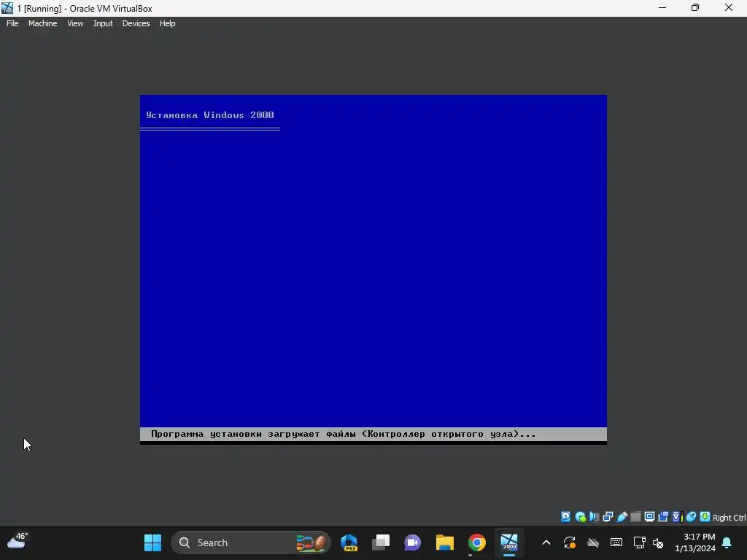Click the USB devices indicator icon
The width and height of the screenshot is (747, 560).
pos(622,517)
